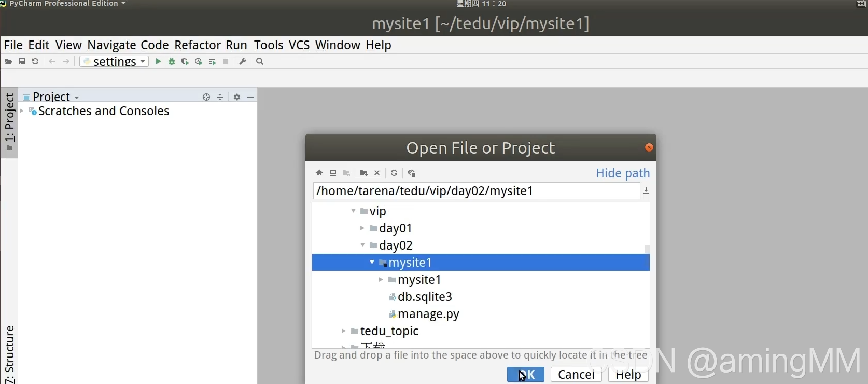The height and width of the screenshot is (384, 868).
Task: Select the 7: Structure side tab
Action: (x=9, y=354)
